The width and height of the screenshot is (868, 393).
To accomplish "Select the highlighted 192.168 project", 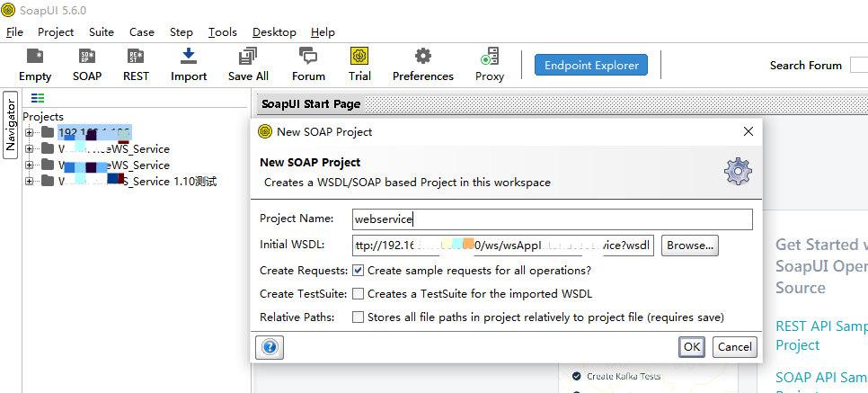I will [x=94, y=132].
